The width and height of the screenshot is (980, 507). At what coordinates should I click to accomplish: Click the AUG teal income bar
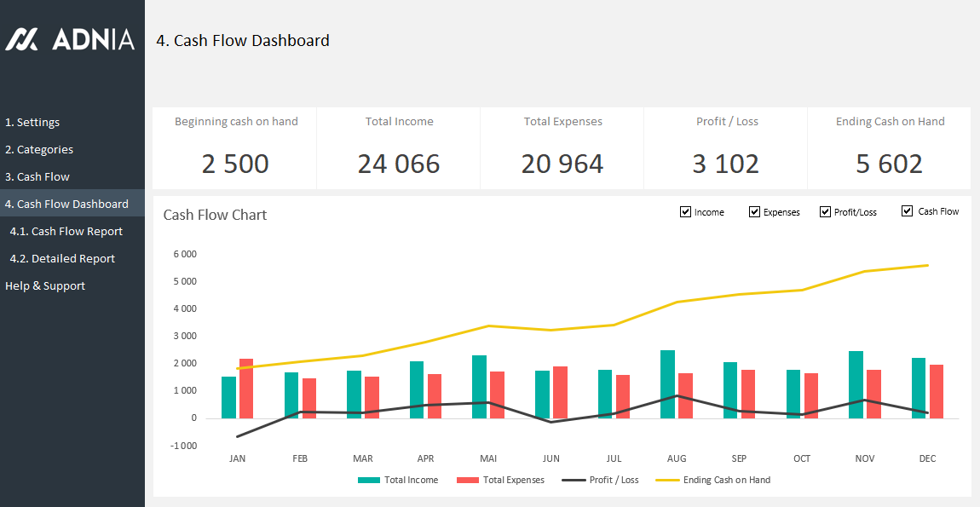pyautogui.click(x=667, y=384)
